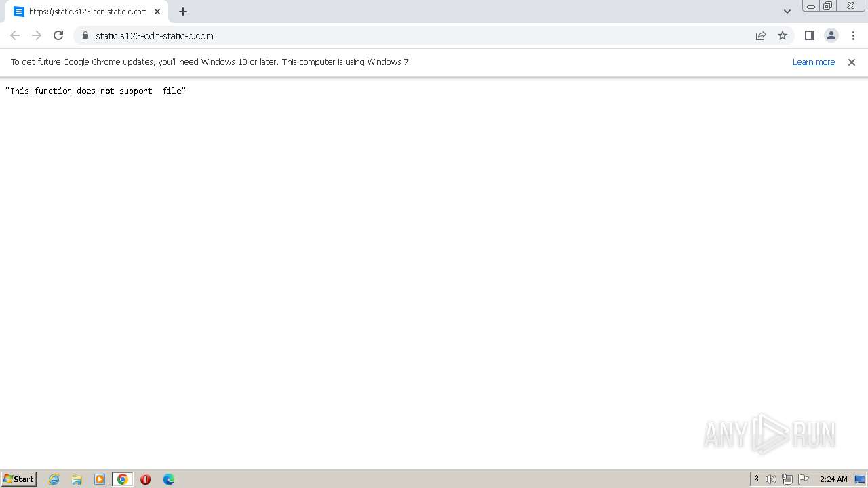Screen dimensions: 868x488
Task: Restore down the Chrome window
Action: (828, 6)
